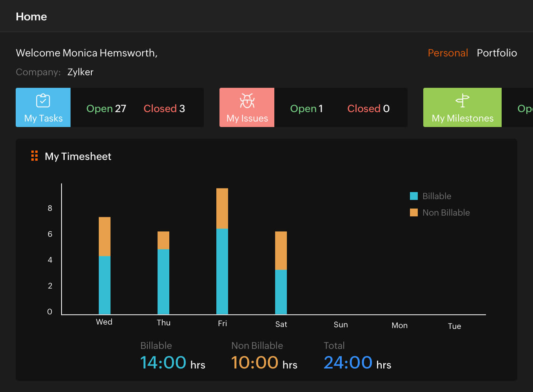533x392 pixels.
Task: Select the Friday billable bar segment
Action: pos(222,271)
